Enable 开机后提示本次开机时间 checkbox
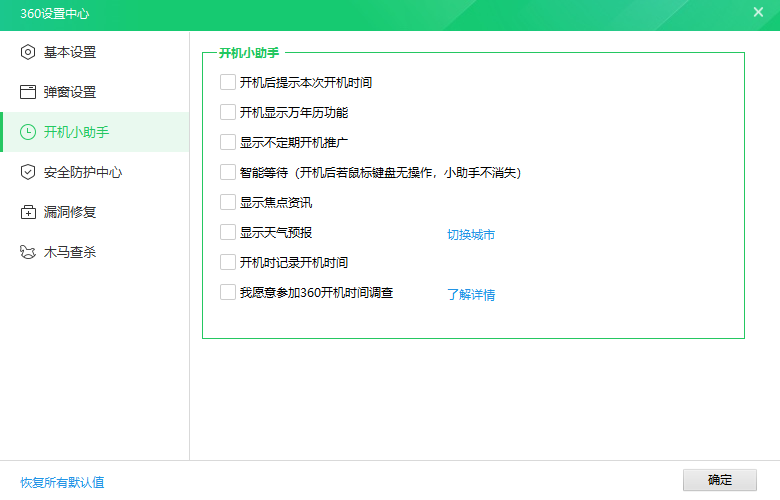Viewport: 780px width, 500px height. (228, 82)
